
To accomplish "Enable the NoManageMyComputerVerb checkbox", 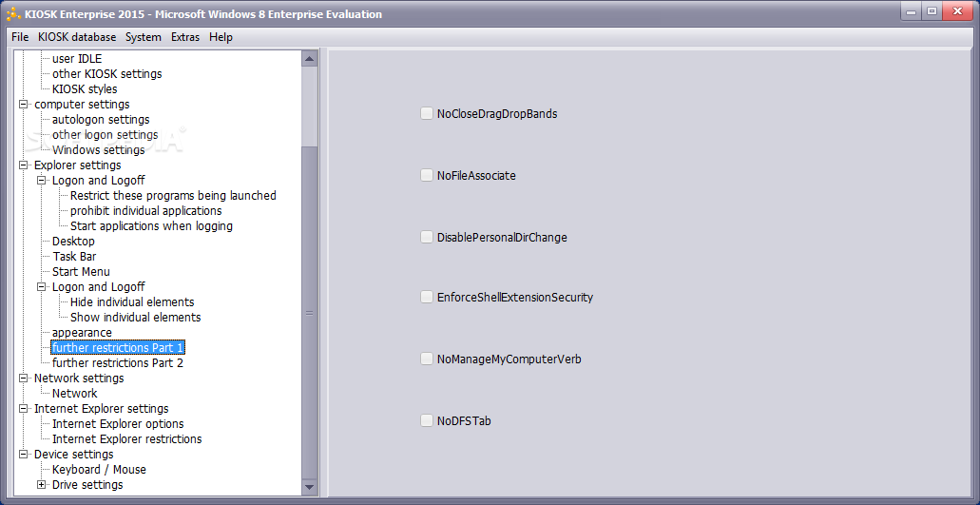I will (x=426, y=359).
